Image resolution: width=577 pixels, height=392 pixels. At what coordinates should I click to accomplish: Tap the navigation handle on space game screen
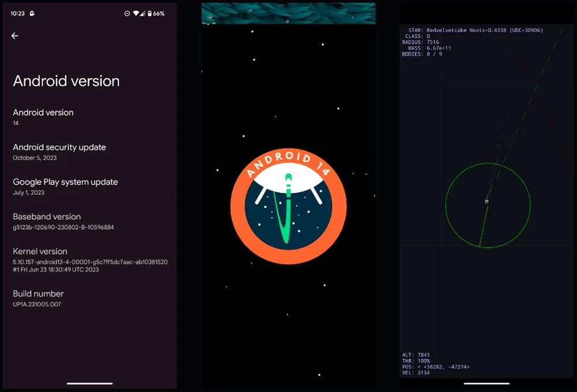(x=487, y=383)
